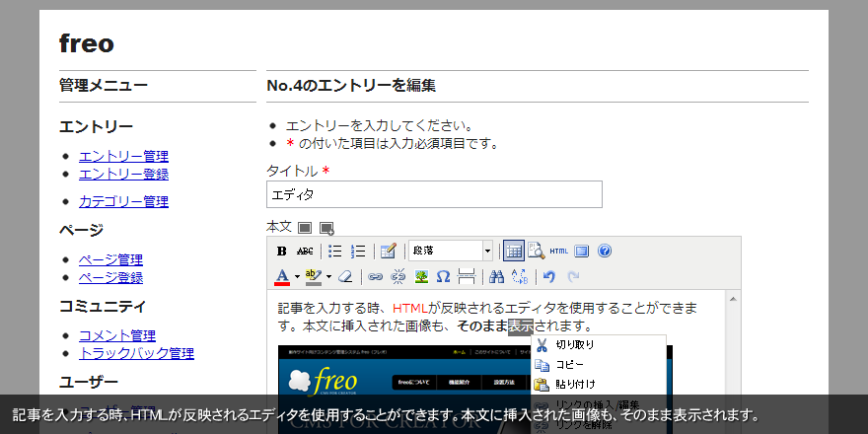Toggle HTML source view
868x434 pixels.
click(x=559, y=251)
